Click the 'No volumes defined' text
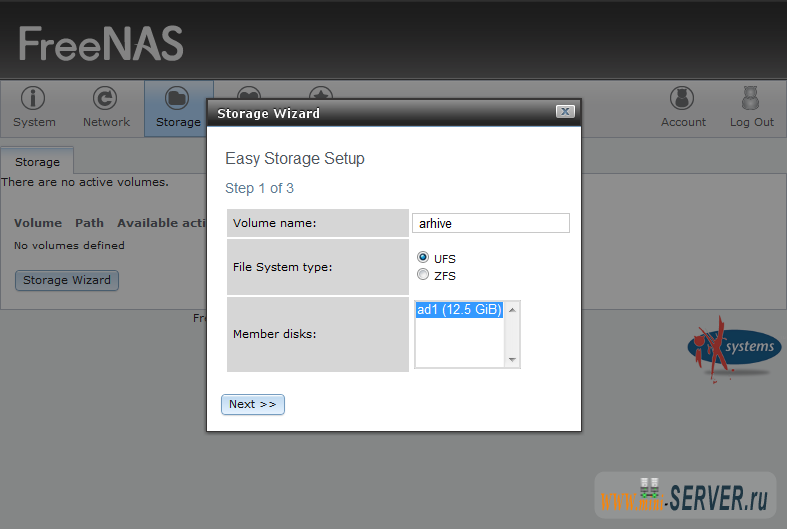The height and width of the screenshot is (529, 787). click(x=69, y=245)
